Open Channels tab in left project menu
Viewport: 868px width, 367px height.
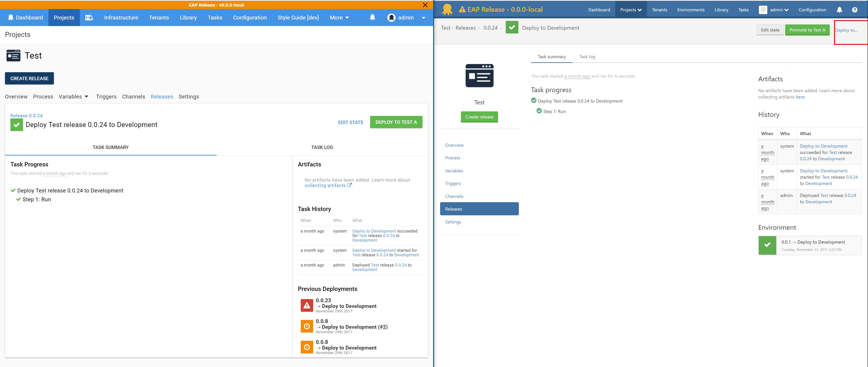tap(134, 97)
